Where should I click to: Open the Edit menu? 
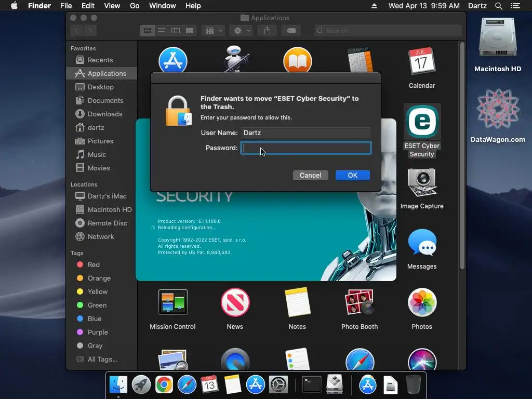click(88, 6)
